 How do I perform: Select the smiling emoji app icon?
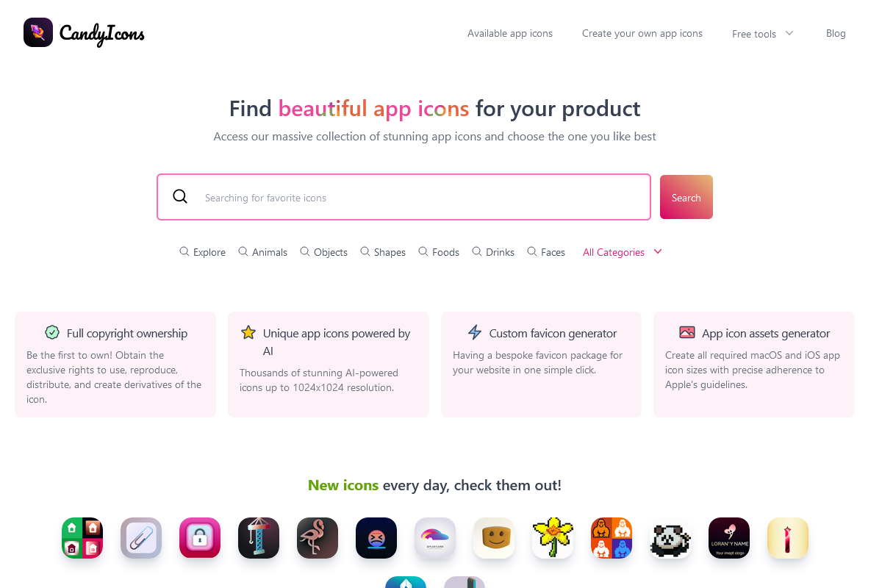[493, 537]
